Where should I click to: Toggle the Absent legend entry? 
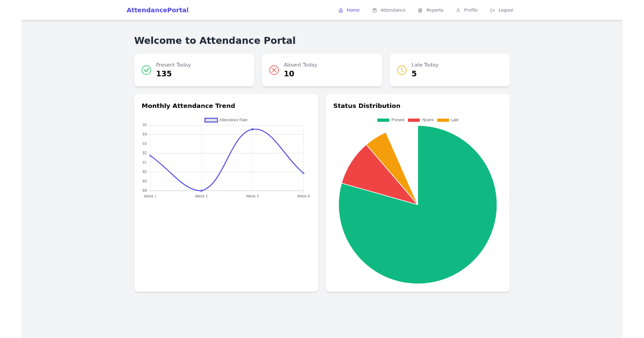tap(423, 120)
